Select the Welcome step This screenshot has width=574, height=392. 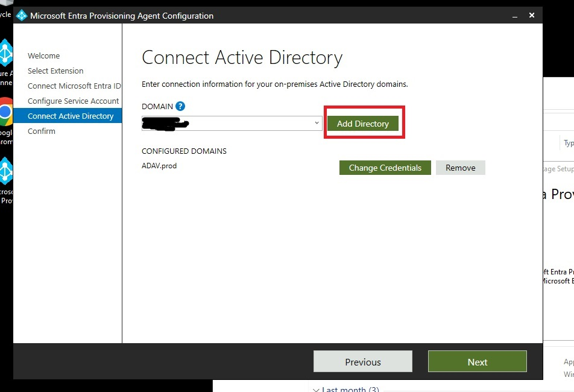[43, 55]
